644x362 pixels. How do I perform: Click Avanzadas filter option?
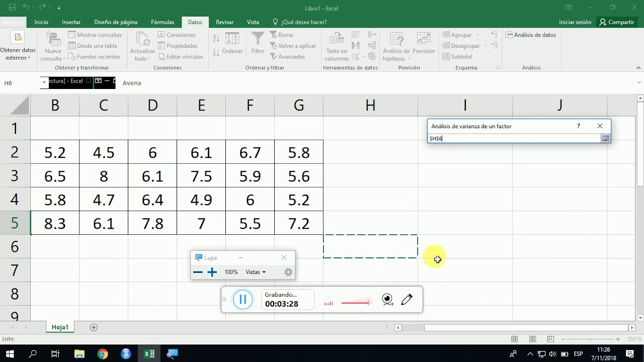(288, 57)
